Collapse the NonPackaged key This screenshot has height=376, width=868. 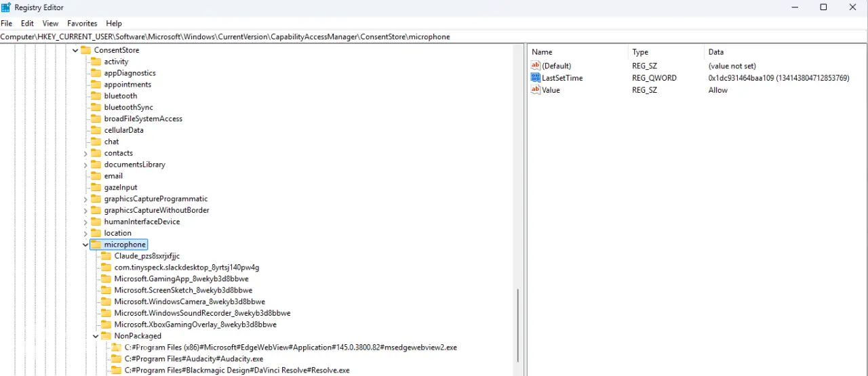pos(96,336)
